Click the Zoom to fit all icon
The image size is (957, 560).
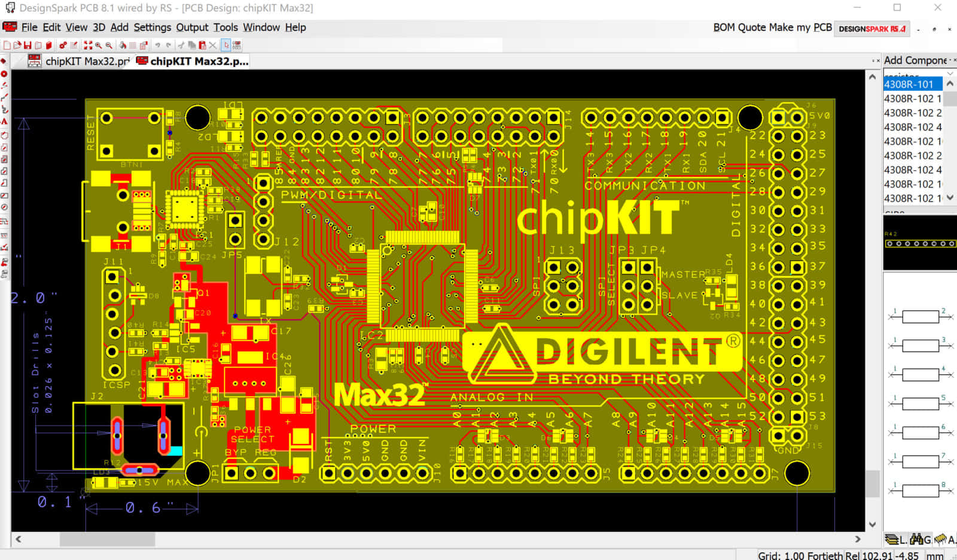pyautogui.click(x=88, y=45)
